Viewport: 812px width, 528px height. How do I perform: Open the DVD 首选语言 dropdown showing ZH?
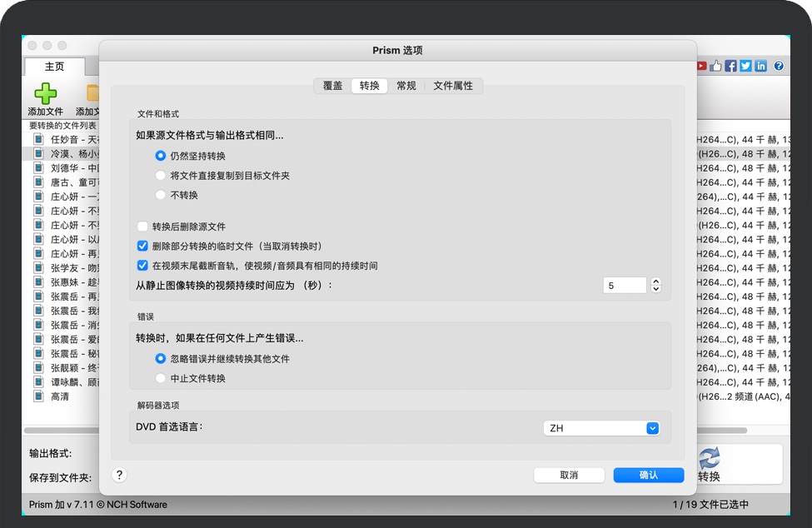tap(601, 428)
